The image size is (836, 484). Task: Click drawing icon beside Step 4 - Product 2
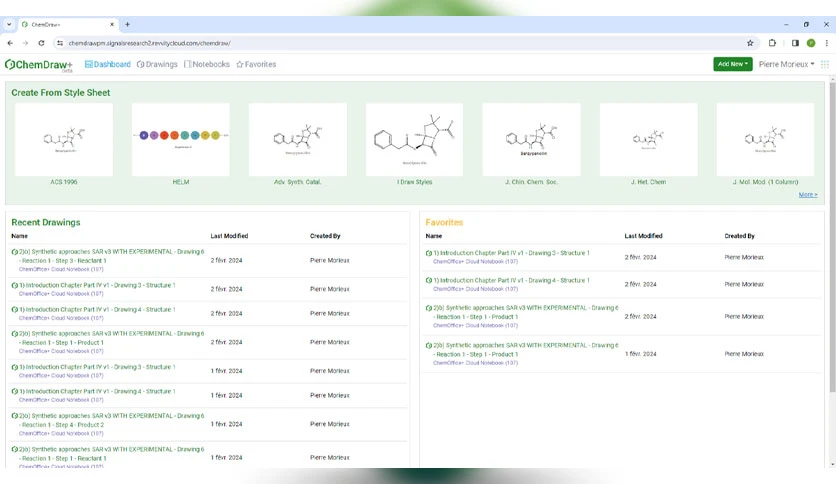tap(14, 416)
